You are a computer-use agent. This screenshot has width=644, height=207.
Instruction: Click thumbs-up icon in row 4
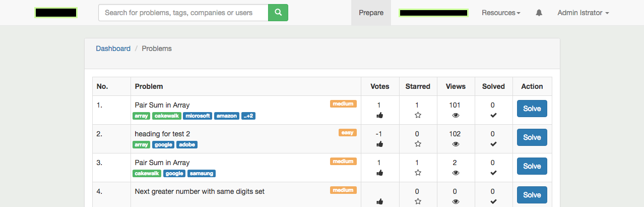tap(380, 201)
